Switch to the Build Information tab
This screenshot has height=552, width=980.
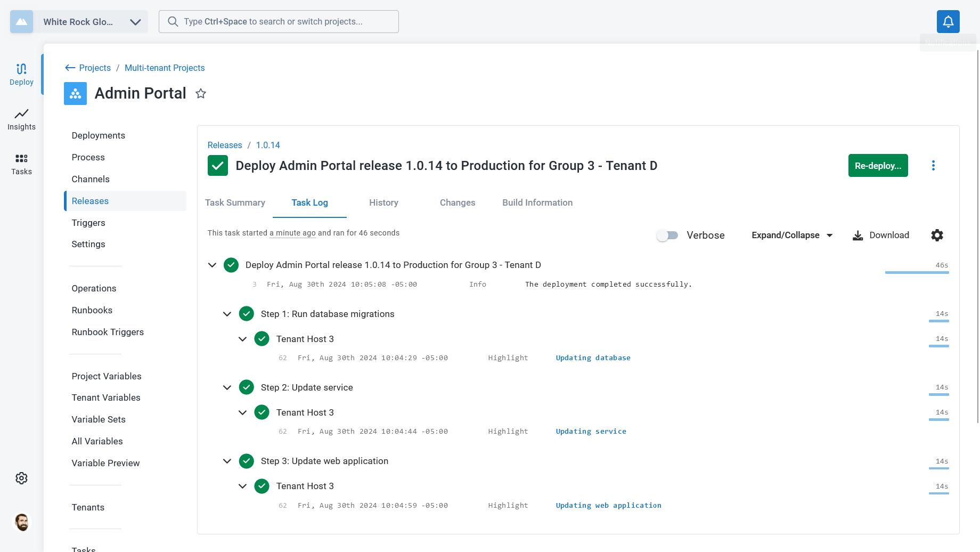pos(537,202)
